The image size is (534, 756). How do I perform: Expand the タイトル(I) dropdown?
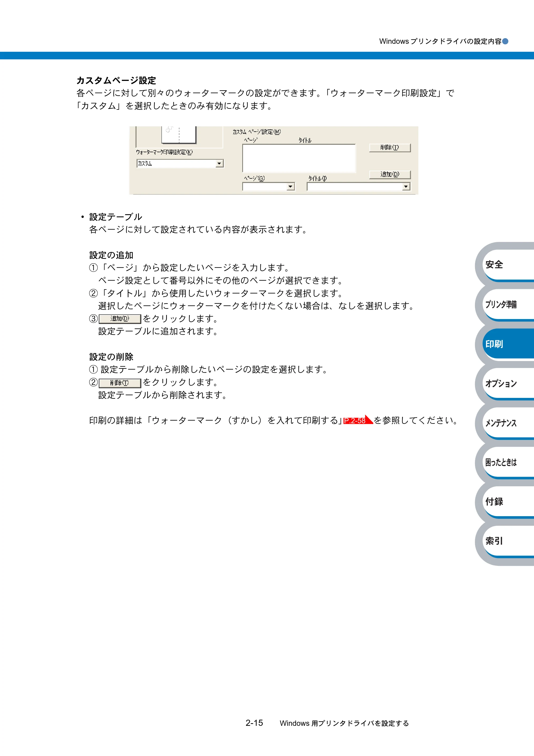click(x=359, y=187)
